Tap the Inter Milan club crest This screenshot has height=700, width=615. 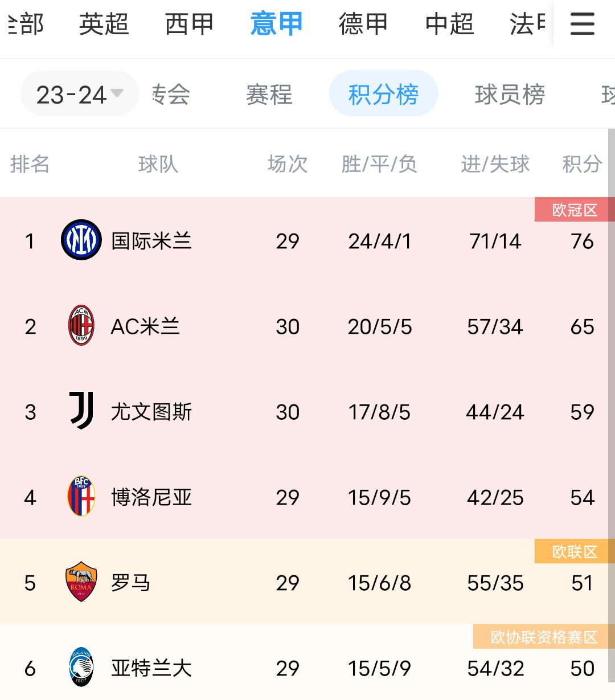tap(81, 240)
